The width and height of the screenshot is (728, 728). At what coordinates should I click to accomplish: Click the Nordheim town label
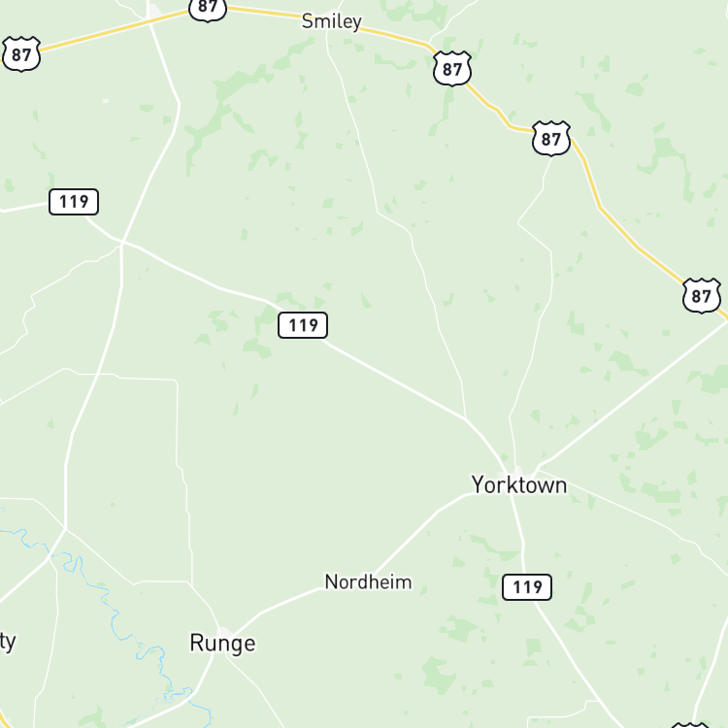(x=368, y=582)
